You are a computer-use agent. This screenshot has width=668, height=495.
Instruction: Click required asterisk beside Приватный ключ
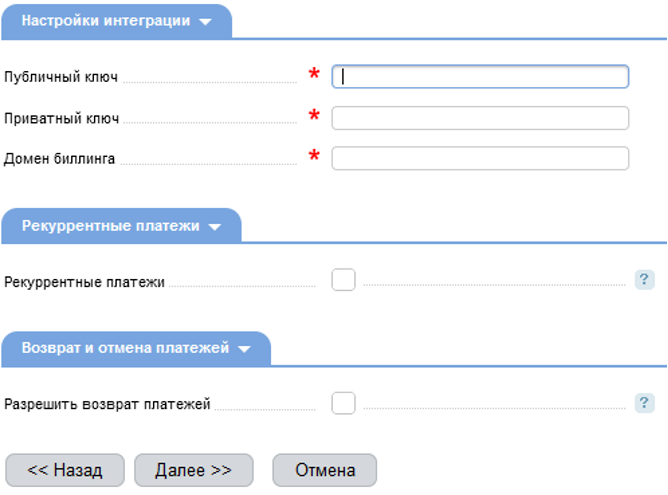click(315, 117)
